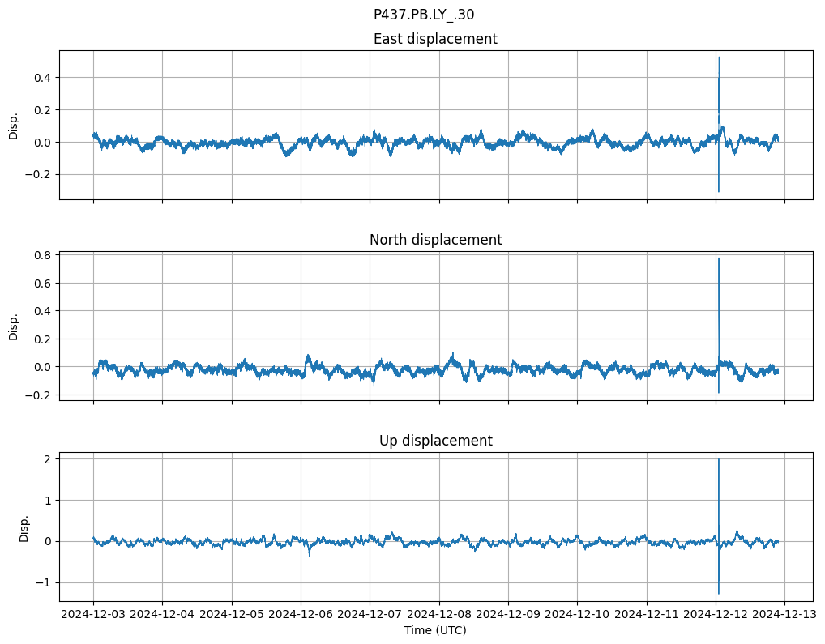This screenshot has width=825, height=644.
Task: Click the Disp. y-axis label of East plot
Action: click(x=14, y=125)
